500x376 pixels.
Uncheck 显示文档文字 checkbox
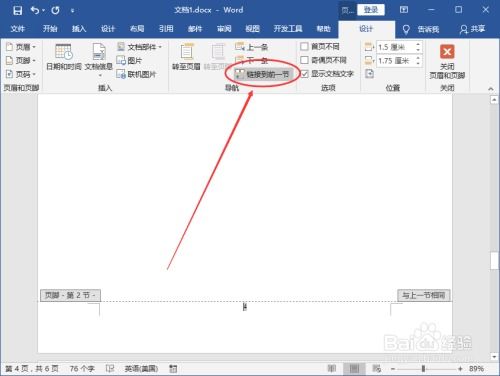click(304, 74)
